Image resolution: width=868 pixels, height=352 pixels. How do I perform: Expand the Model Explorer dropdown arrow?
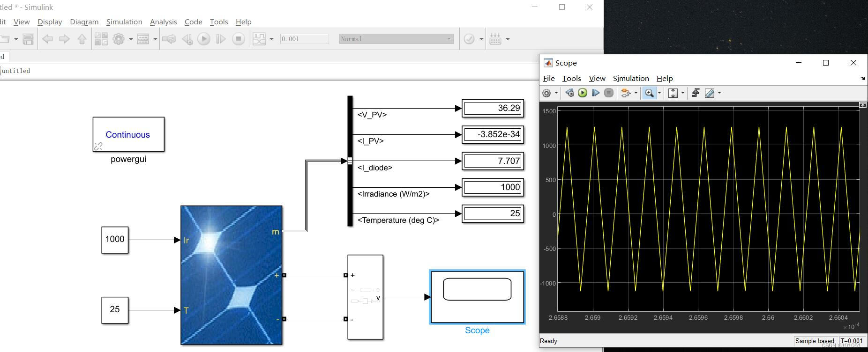coord(155,39)
